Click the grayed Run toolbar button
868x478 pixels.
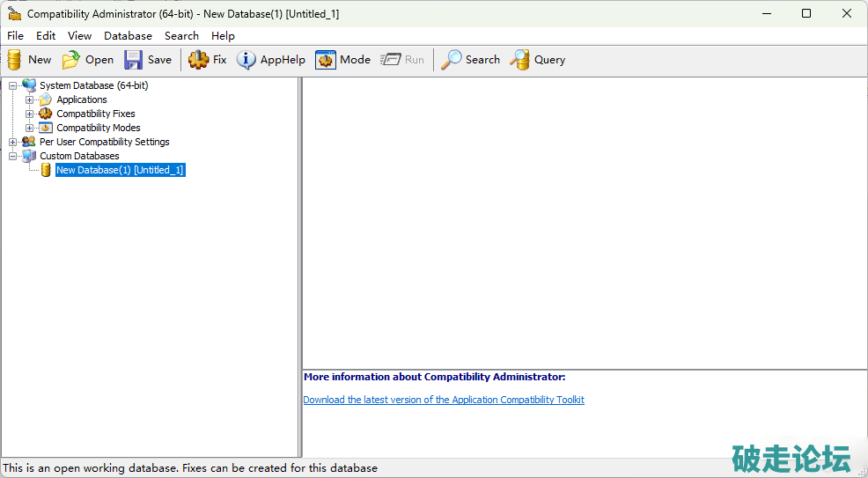coord(402,60)
